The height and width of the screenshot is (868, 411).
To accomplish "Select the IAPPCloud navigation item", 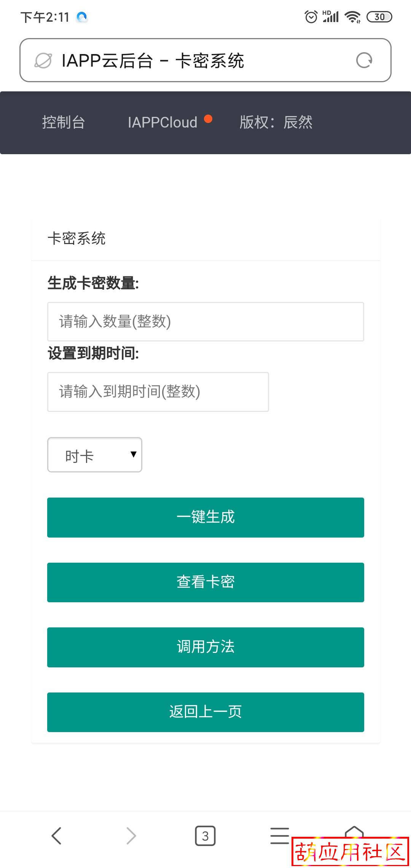I will 162,123.
